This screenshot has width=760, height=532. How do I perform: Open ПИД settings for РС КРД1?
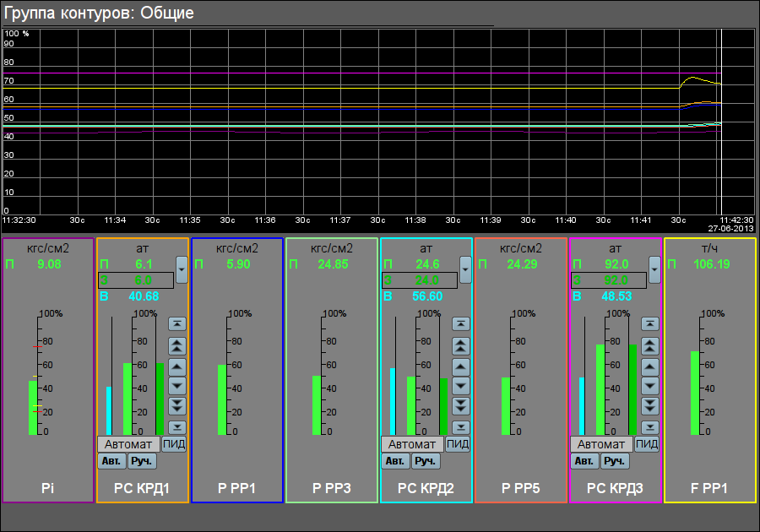coord(174,444)
